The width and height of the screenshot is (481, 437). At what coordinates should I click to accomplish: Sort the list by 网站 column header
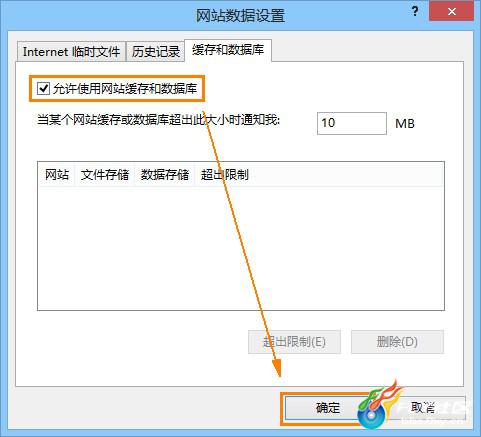point(57,174)
